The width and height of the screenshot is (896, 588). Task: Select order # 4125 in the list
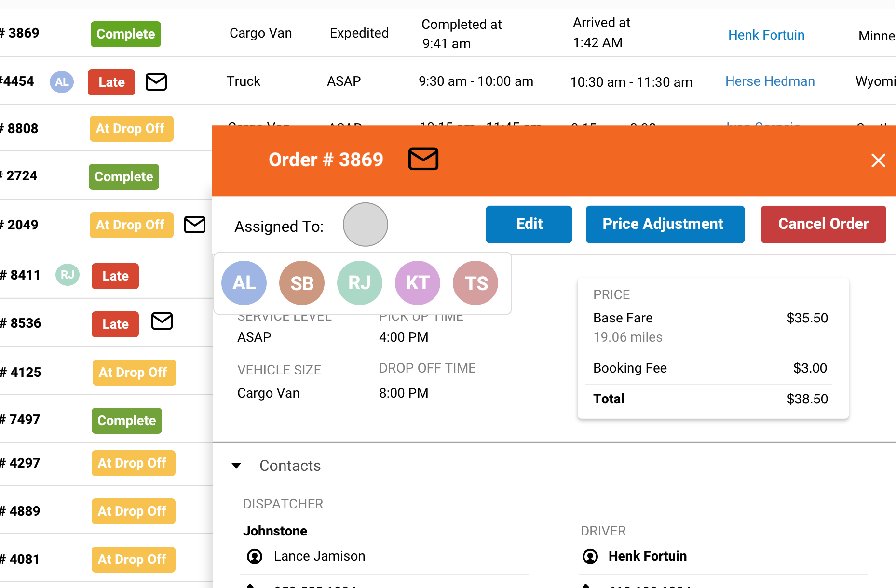(x=21, y=373)
